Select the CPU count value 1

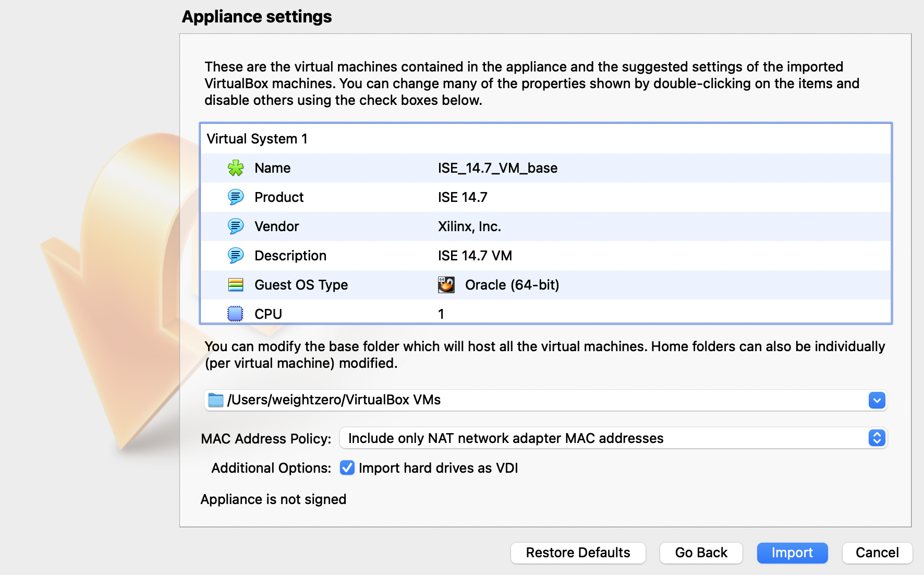pyautogui.click(x=441, y=314)
